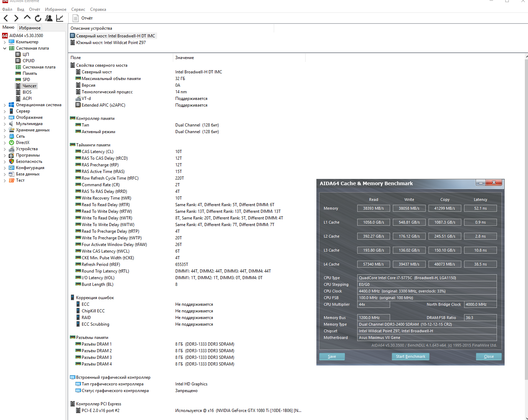Click the Тест benchmark icon

pos(12,180)
